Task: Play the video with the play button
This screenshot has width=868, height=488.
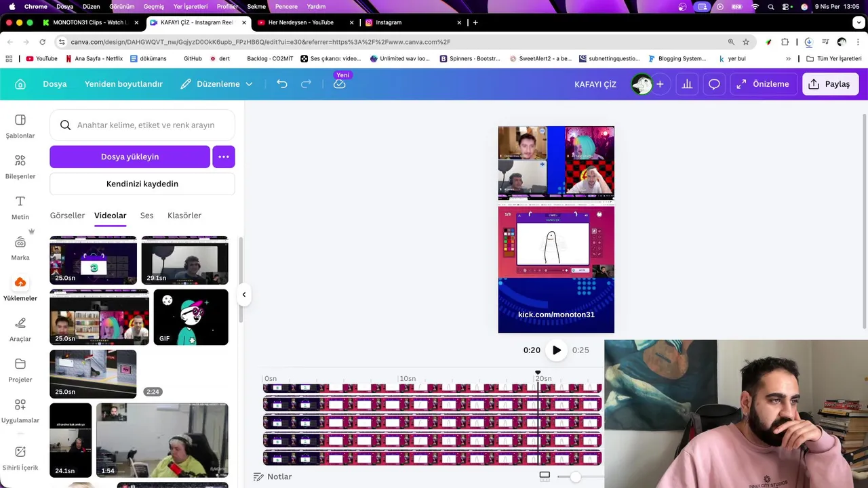Action: [x=556, y=350]
